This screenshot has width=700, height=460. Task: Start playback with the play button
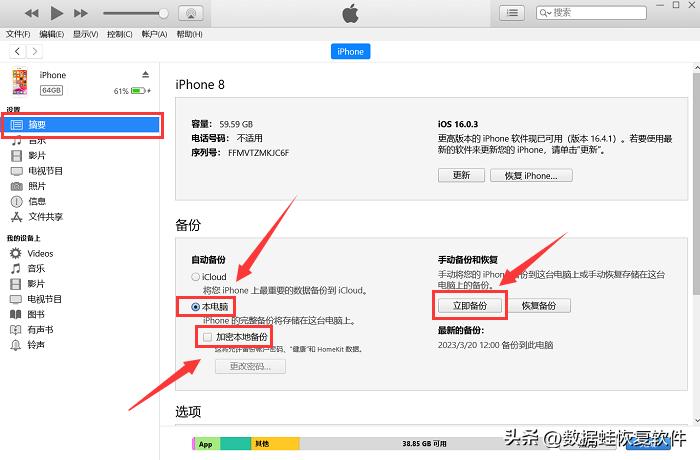click(56, 13)
